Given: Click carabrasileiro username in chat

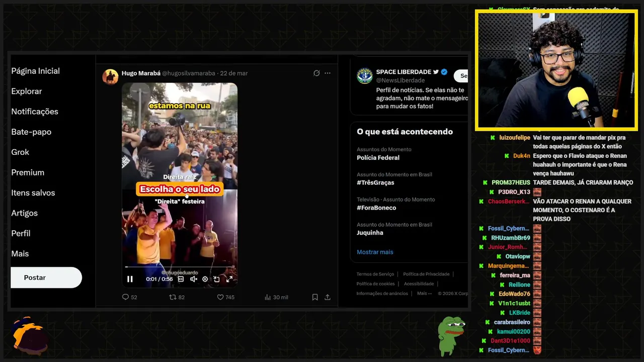Looking at the screenshot, I should click(512, 322).
